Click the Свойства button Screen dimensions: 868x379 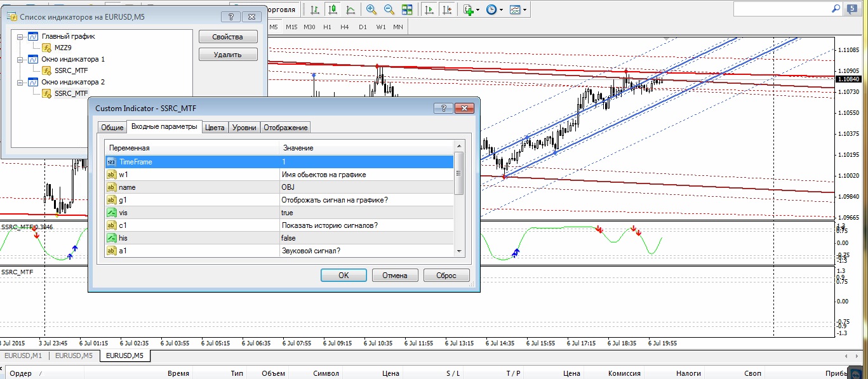tap(228, 37)
